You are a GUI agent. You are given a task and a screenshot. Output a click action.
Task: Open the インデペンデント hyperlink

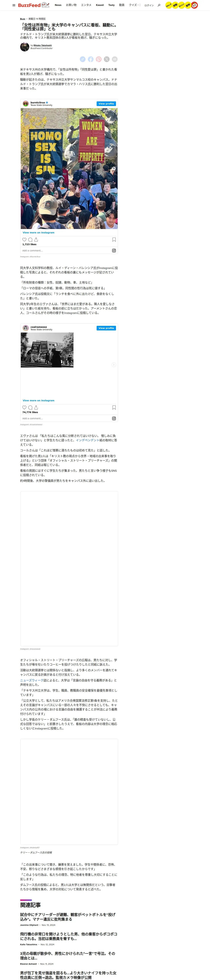pyautogui.click(x=88, y=440)
